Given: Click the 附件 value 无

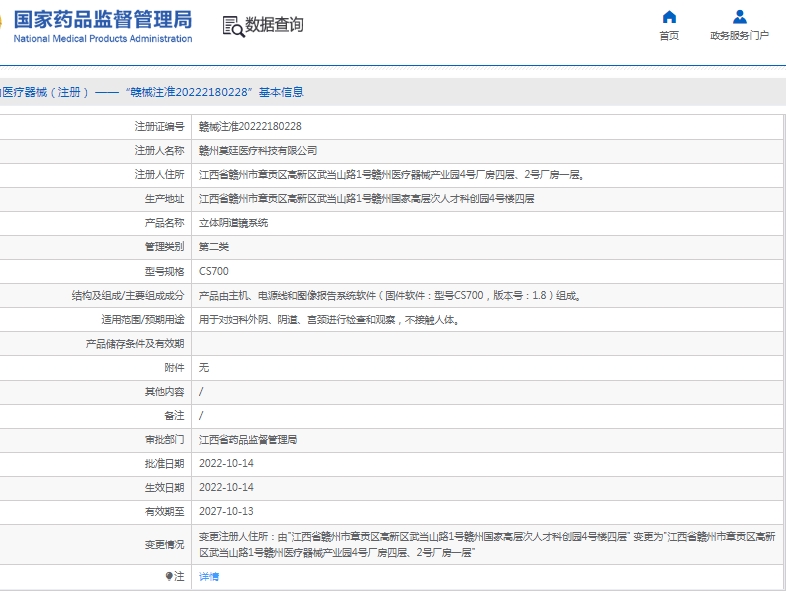Looking at the screenshot, I should click(204, 367).
